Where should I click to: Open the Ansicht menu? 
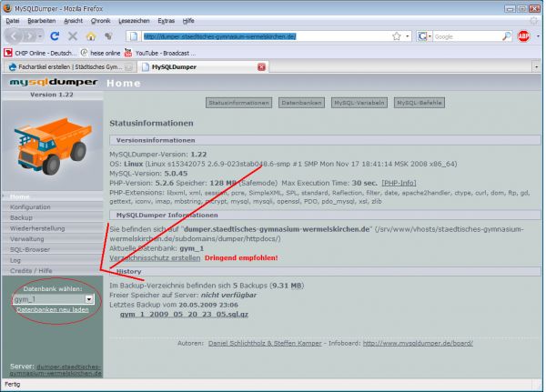click(73, 21)
